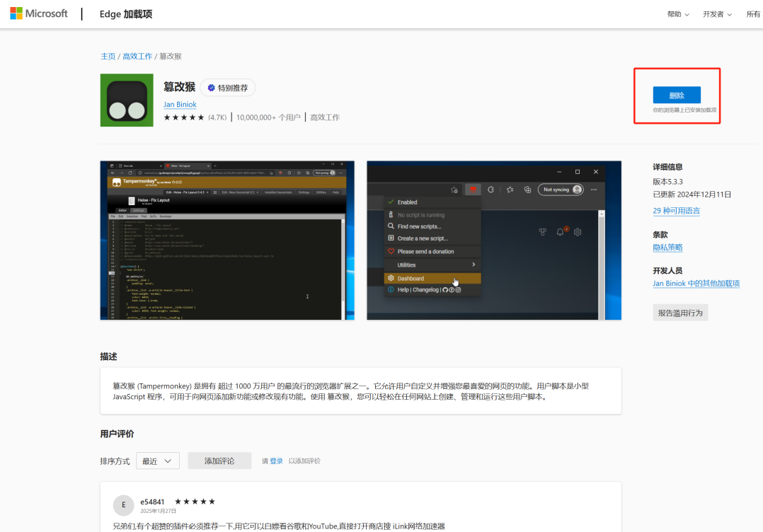Click the 篡改猴 extension title
The height and width of the screenshot is (532, 763).
tap(179, 87)
